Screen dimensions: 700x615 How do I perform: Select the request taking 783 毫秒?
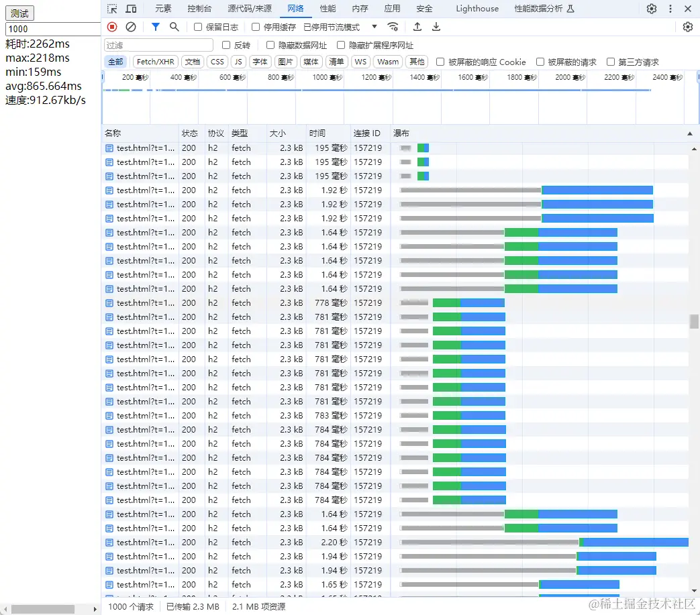(395, 416)
